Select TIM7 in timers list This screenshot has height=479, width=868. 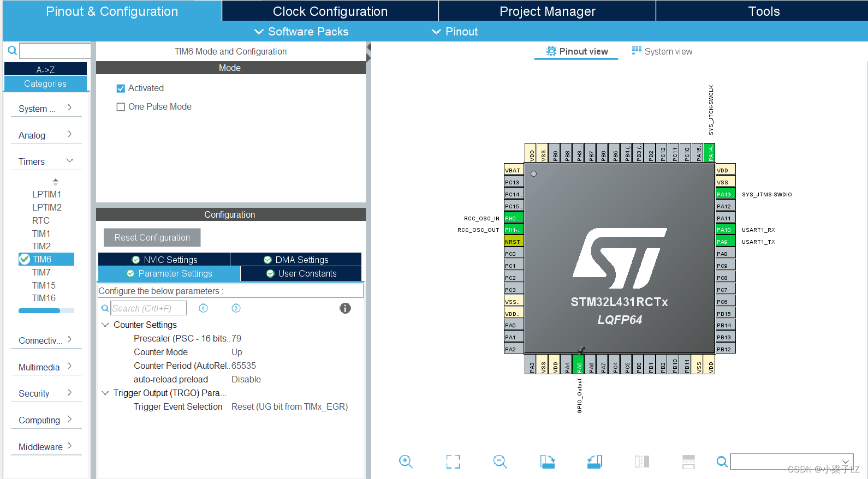pyautogui.click(x=41, y=272)
